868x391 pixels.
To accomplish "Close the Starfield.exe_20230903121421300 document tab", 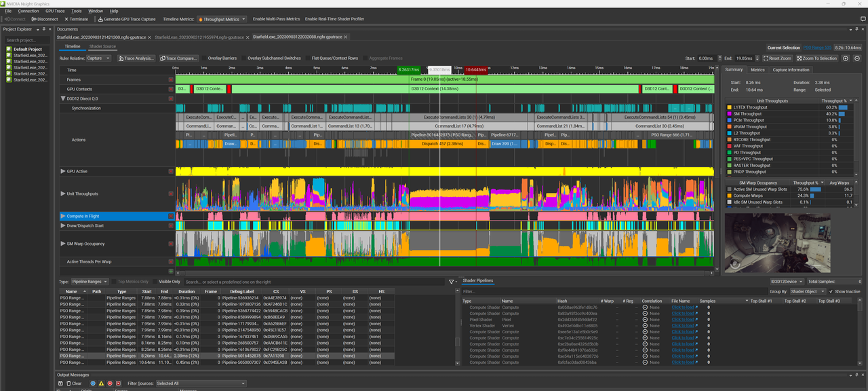I will click(149, 37).
